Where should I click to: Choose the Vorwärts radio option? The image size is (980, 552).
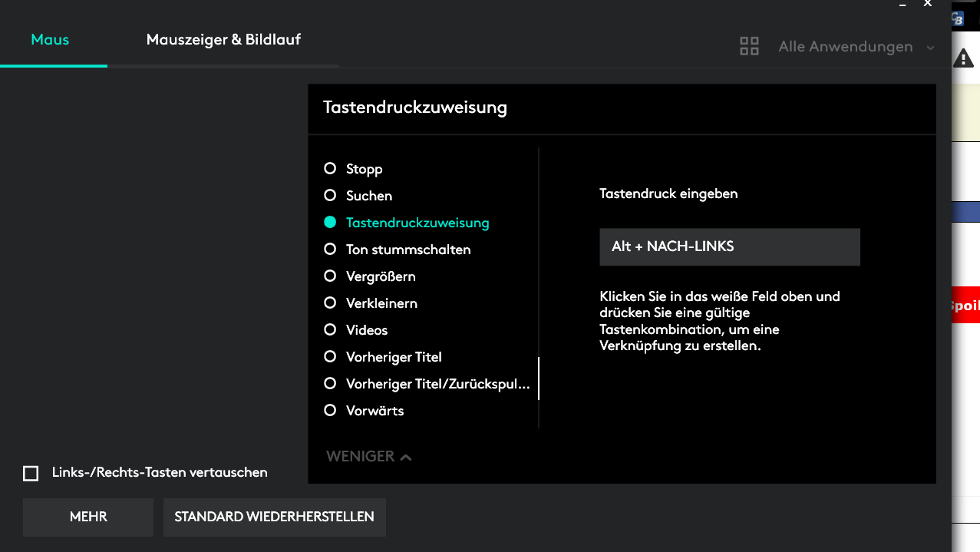(x=331, y=411)
